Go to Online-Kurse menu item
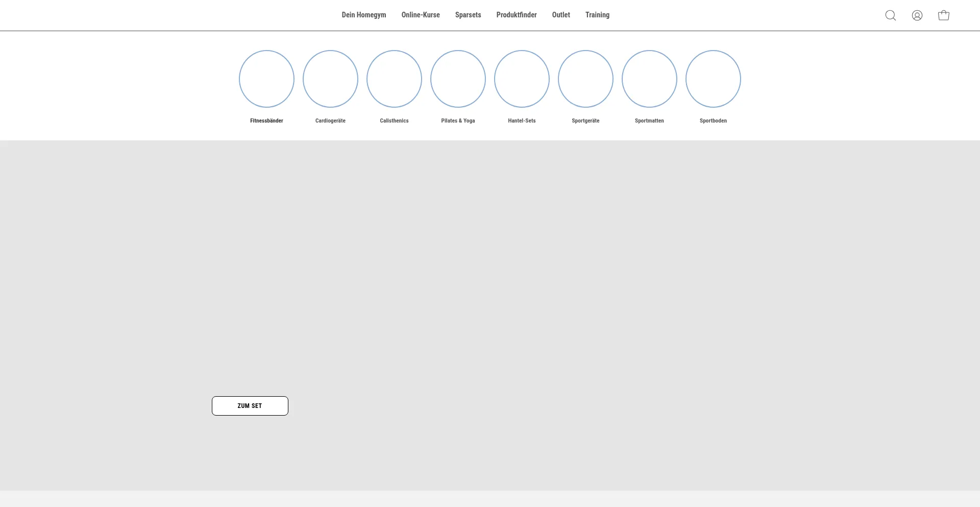 click(421, 15)
